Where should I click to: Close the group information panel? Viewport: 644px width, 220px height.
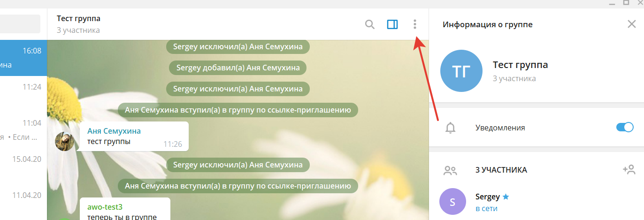pos(631,24)
